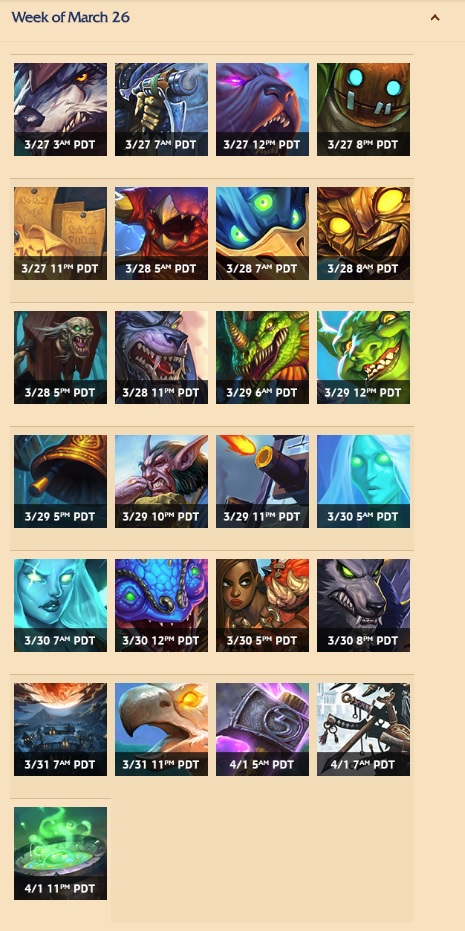Click the 3/29 12PM PDT goblin card

coord(363,357)
